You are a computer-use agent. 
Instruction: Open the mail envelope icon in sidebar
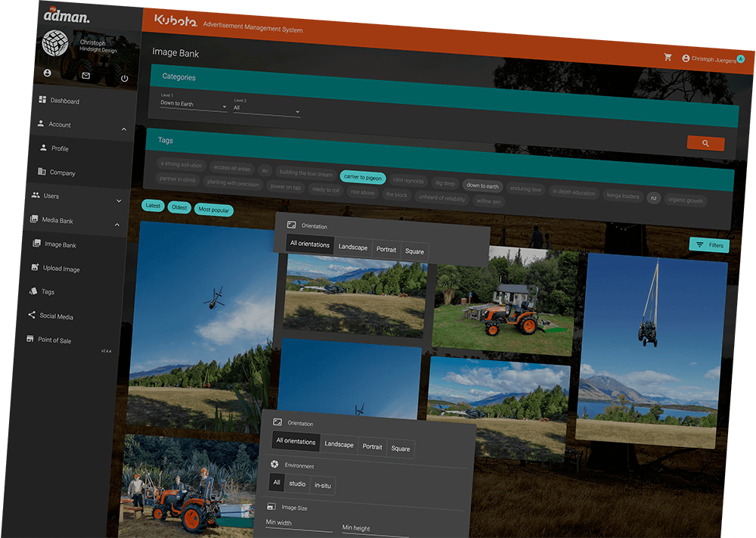point(85,76)
